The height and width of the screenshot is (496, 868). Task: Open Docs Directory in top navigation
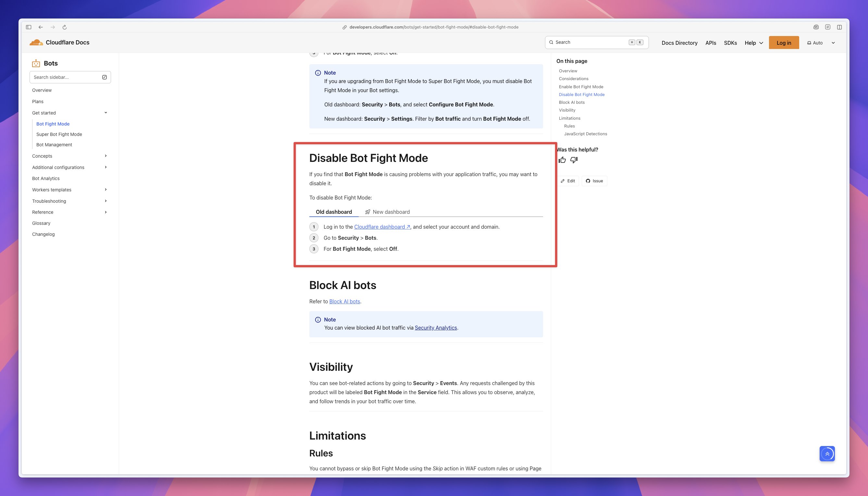click(x=679, y=43)
